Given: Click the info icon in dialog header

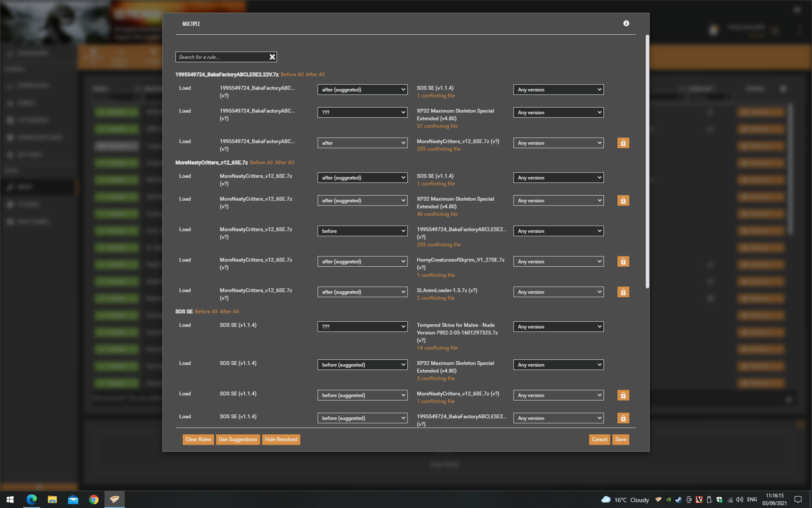Looking at the screenshot, I should (626, 24).
